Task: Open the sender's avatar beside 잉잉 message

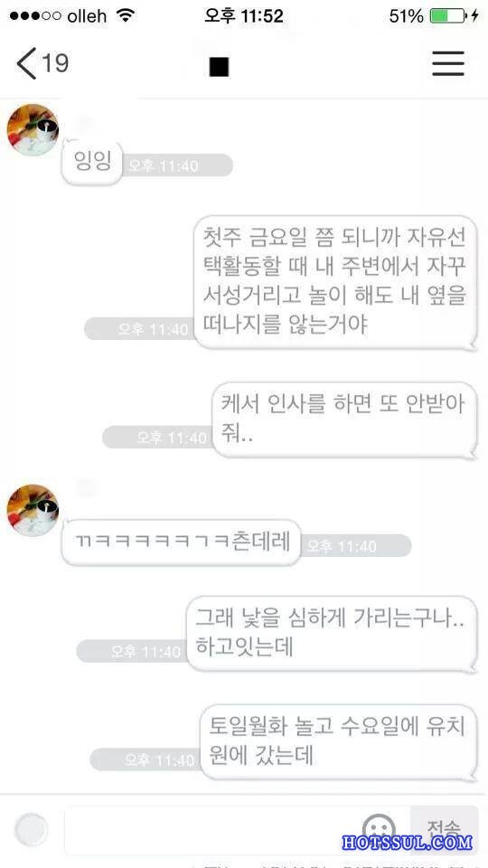Action: (x=33, y=130)
